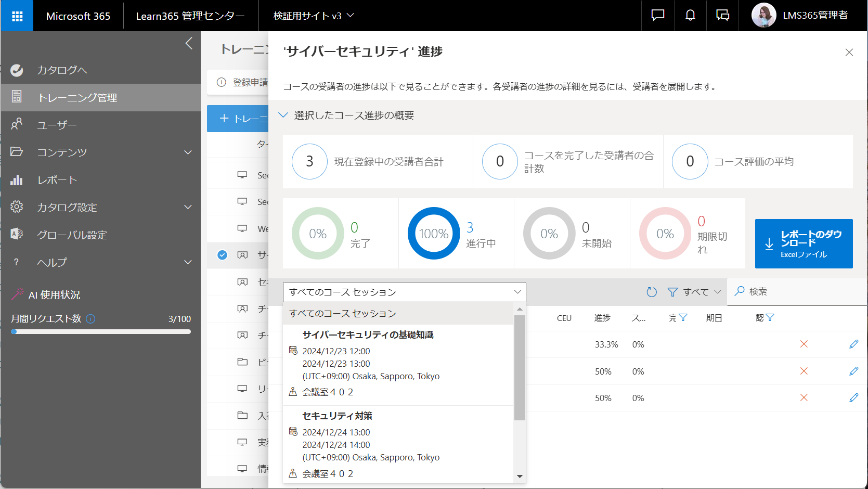Click the info icon next to 月間リクエスト数
The height and width of the screenshot is (489, 868).
(90, 319)
